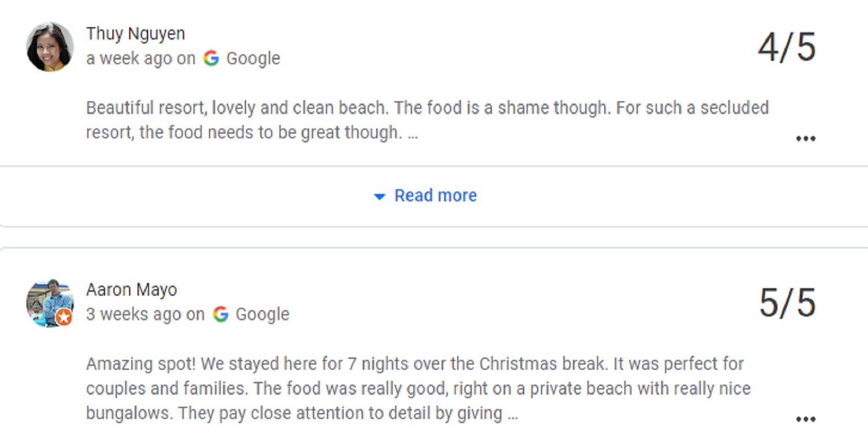The width and height of the screenshot is (868, 434).
Task: Click the "Google" source text beside "3 weeks ago"
Action: pos(262,314)
